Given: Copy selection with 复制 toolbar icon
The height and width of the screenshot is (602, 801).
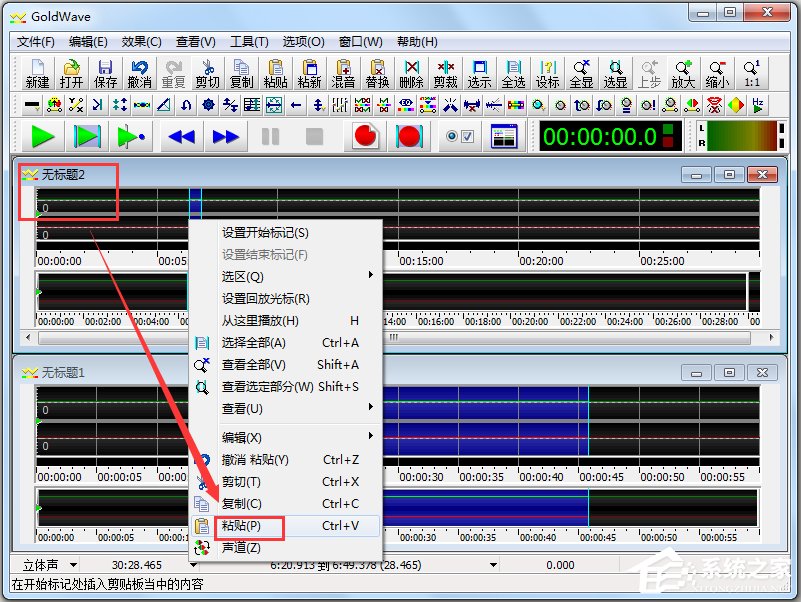Looking at the screenshot, I should coord(241,74).
